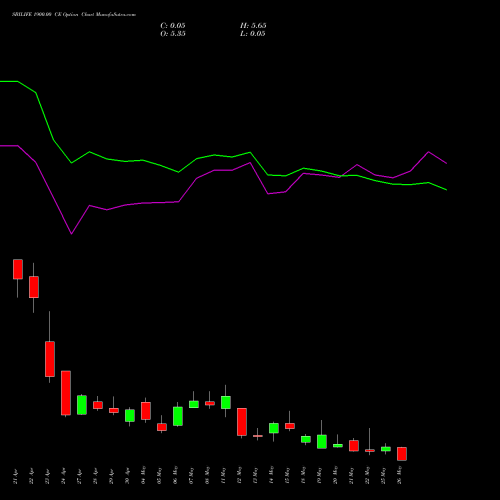Click the purple indicator line's lowest dip
The height and width of the screenshot is (500, 500).
[71, 234]
